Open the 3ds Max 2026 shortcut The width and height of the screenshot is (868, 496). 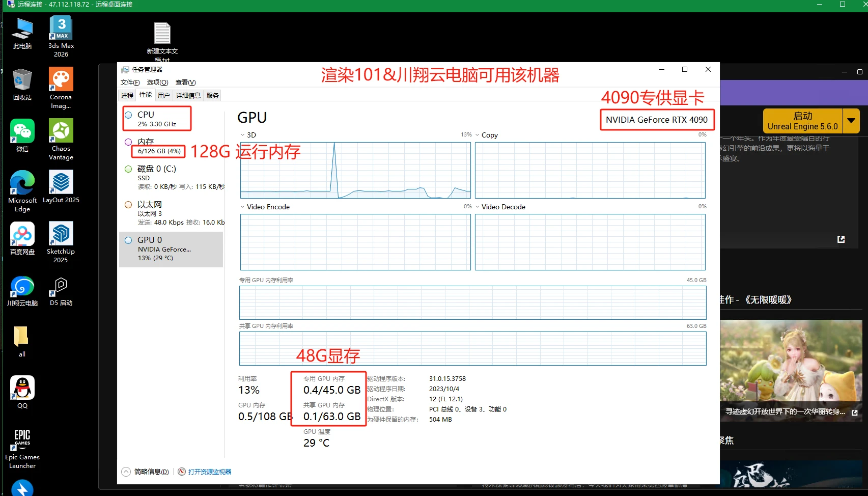61,36
